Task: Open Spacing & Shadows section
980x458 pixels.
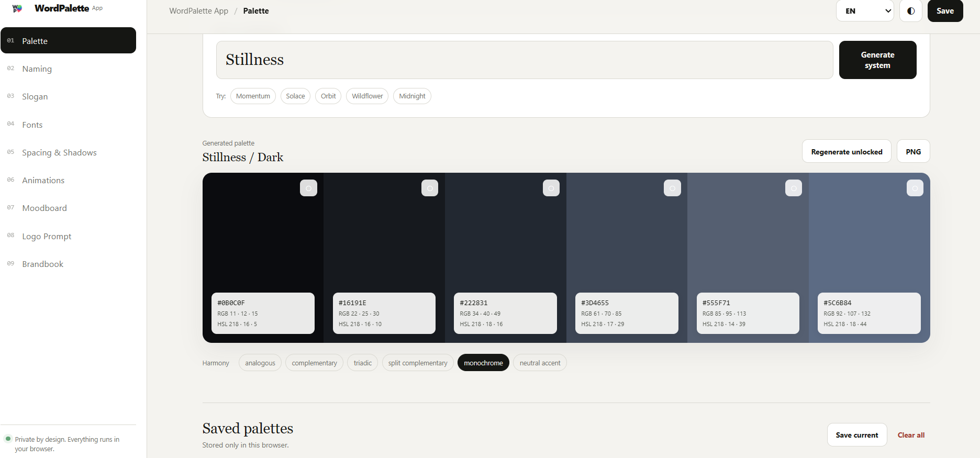Action: (68, 152)
